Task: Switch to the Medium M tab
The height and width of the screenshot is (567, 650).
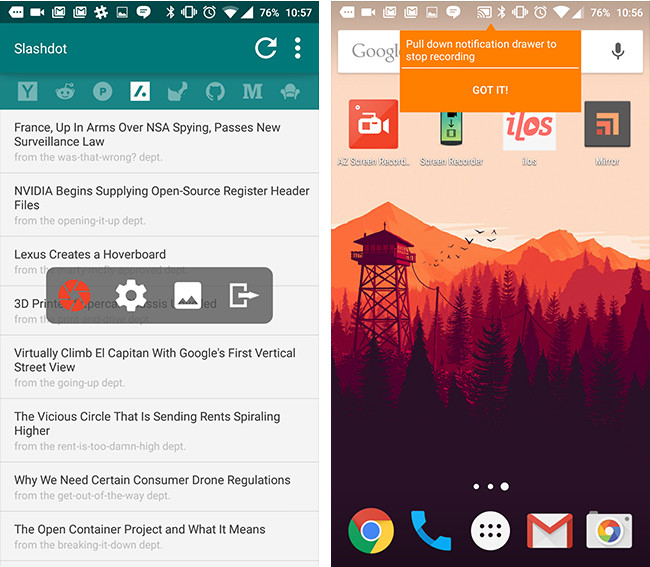Action: pyautogui.click(x=252, y=91)
